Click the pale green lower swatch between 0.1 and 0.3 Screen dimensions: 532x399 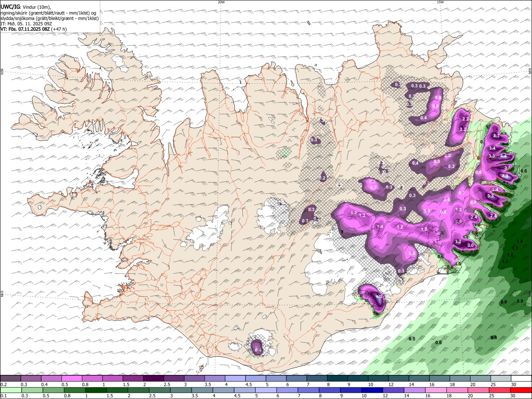(x=11, y=390)
